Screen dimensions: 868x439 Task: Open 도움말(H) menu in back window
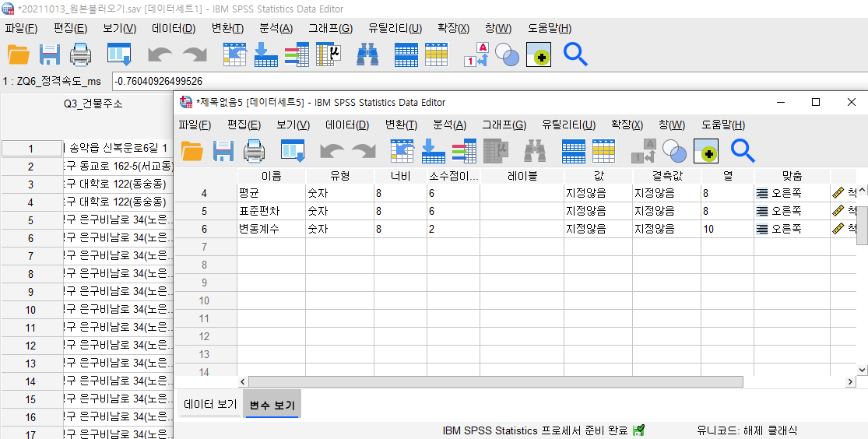(549, 28)
